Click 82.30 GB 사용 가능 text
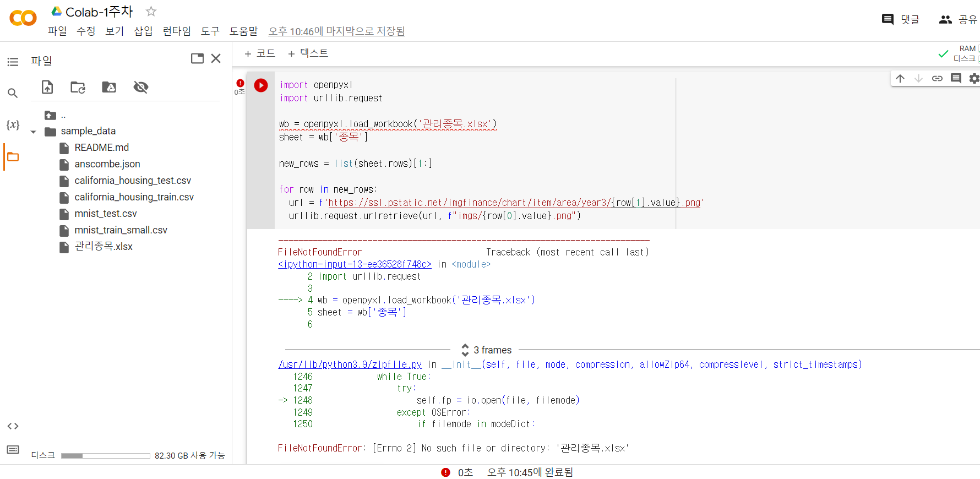Image resolution: width=980 pixels, height=479 pixels. tap(189, 456)
